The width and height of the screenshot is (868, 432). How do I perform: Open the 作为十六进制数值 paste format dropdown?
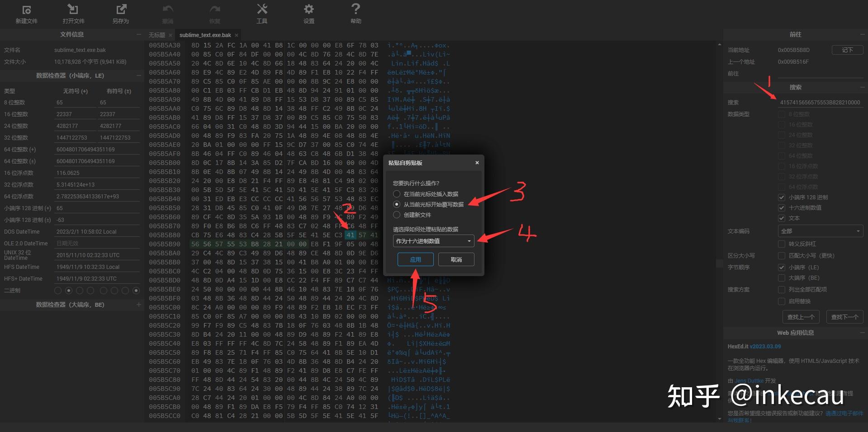click(x=433, y=241)
